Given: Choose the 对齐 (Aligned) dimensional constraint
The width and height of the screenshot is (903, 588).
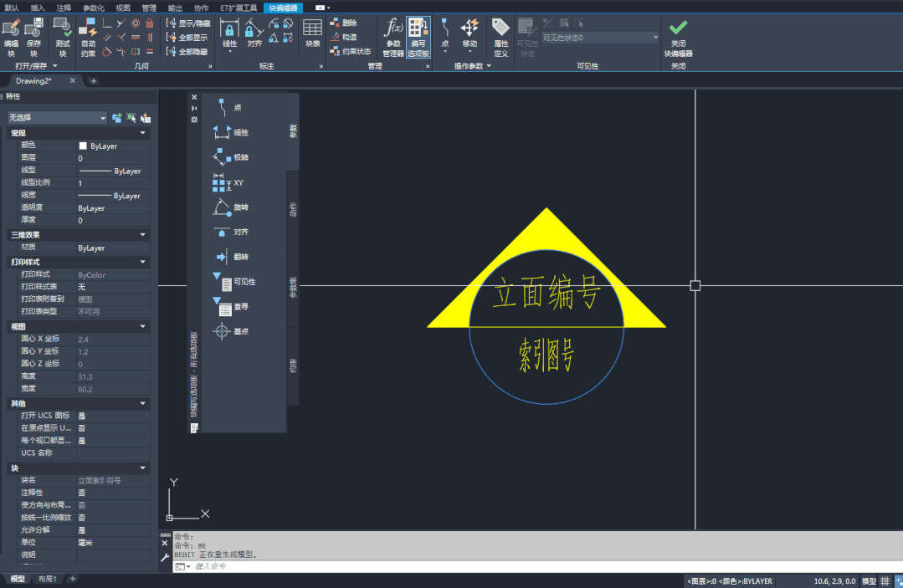Looking at the screenshot, I should coord(254,33).
